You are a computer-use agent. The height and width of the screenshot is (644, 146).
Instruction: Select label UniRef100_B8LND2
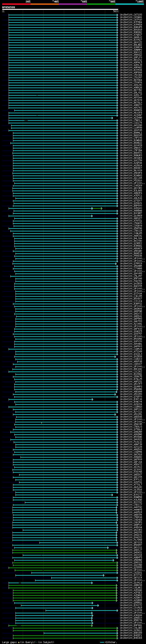[x=131, y=45]
